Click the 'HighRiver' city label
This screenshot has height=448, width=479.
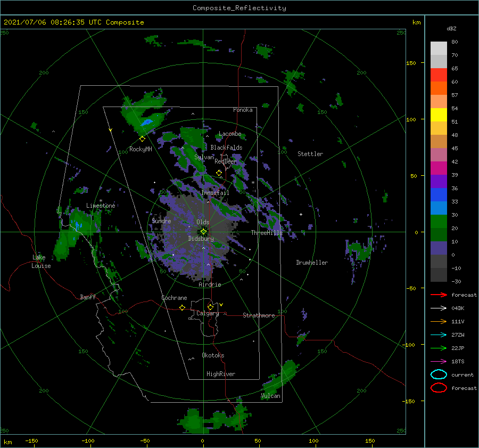(221, 374)
